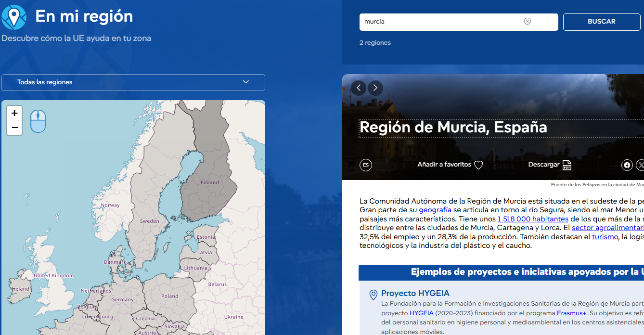This screenshot has width=644, height=335.
Task: Open the Proyecto HYGEIA heading
Action: [x=415, y=293]
